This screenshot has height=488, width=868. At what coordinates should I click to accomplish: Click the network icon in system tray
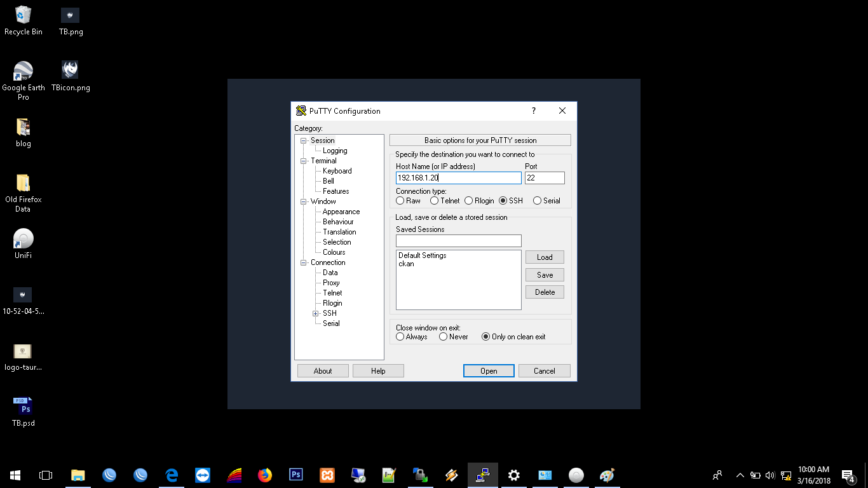point(786,475)
